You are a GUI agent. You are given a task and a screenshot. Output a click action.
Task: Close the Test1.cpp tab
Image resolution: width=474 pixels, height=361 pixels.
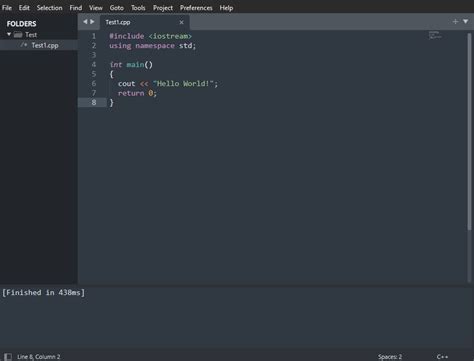[x=181, y=22]
